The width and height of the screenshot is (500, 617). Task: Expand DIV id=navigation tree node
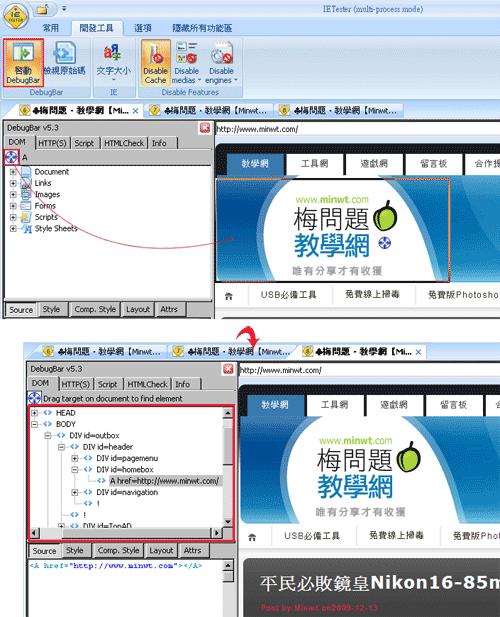coord(75,492)
